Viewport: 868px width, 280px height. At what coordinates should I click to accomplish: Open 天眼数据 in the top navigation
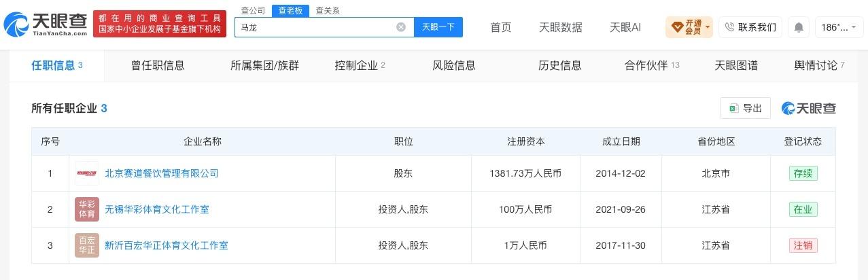[x=561, y=27]
